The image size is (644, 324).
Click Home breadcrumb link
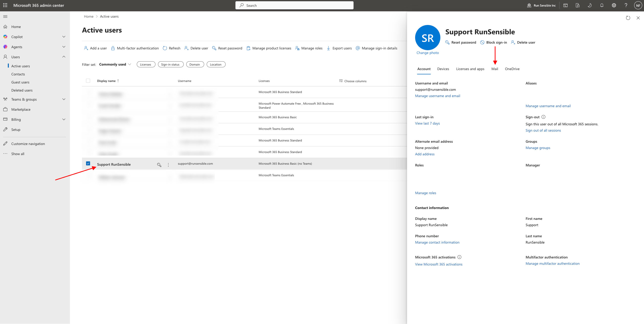tap(89, 16)
